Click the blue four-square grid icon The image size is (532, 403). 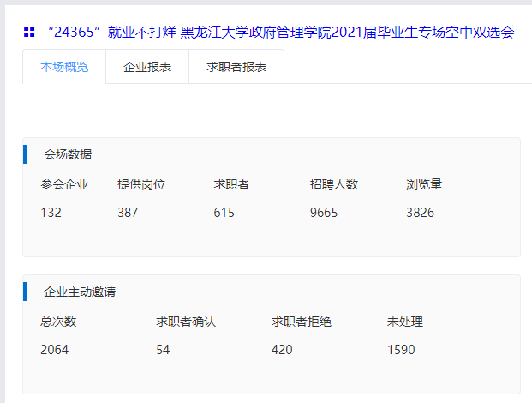(29, 32)
